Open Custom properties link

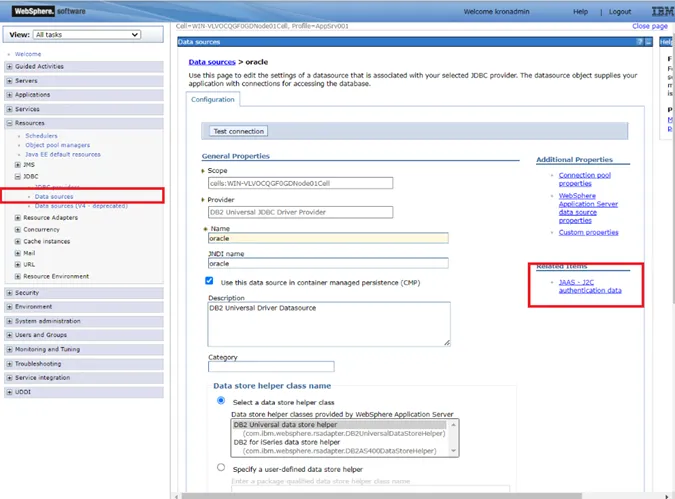click(x=588, y=232)
